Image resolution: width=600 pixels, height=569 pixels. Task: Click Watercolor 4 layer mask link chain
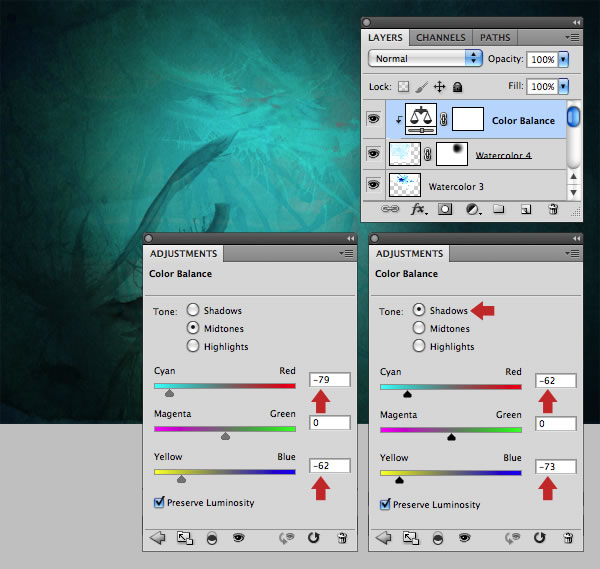[428, 154]
